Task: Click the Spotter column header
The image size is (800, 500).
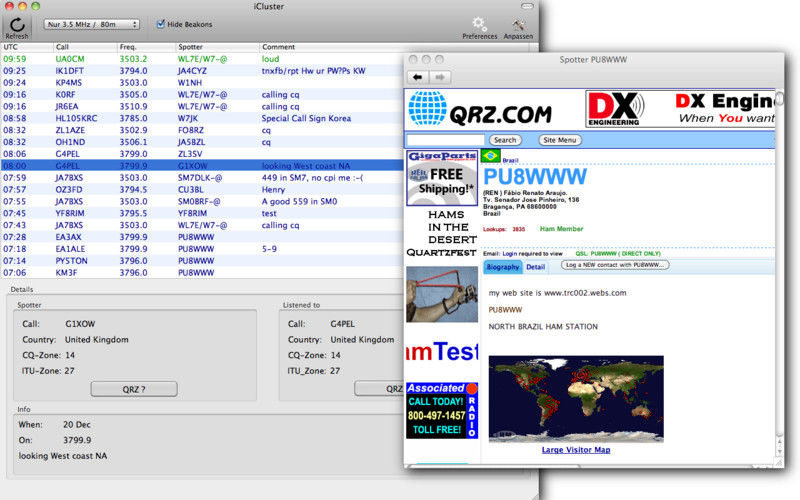Action: (217, 47)
